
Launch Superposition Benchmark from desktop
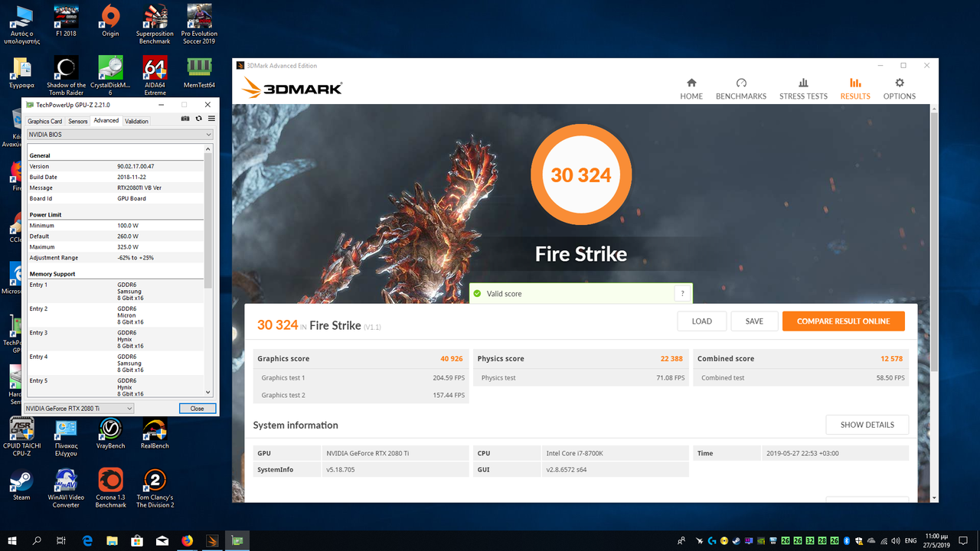click(x=155, y=24)
